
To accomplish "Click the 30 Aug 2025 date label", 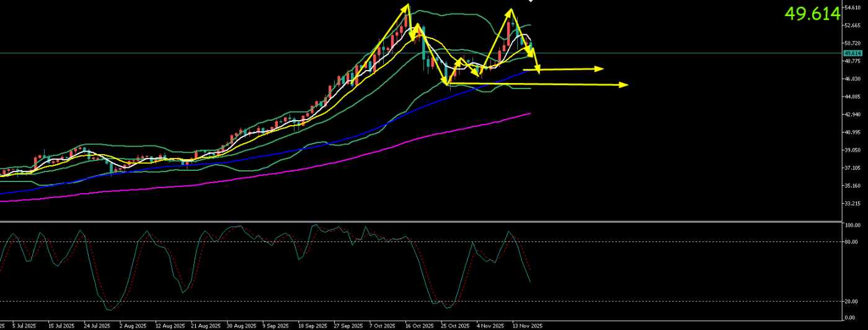I will [x=241, y=325].
